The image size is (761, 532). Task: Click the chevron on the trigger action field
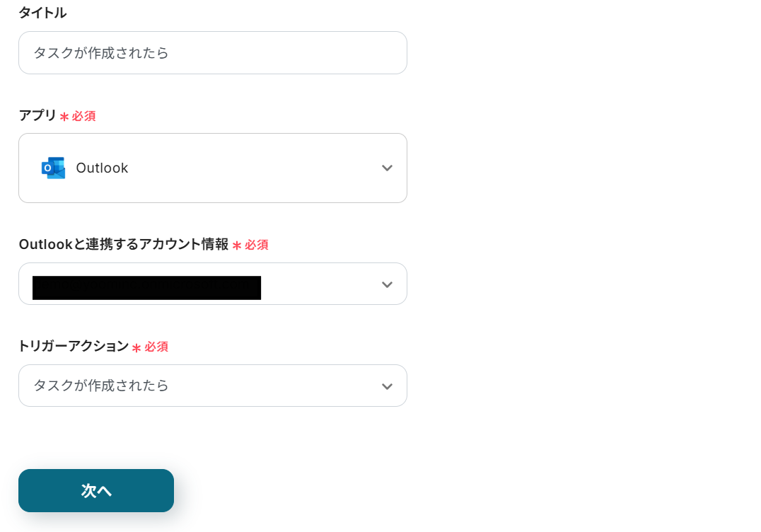(x=387, y=386)
